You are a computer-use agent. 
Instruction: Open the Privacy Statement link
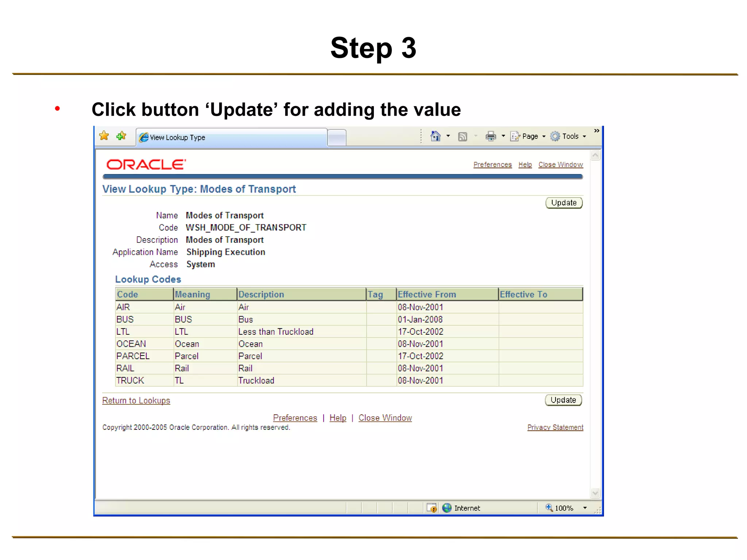tap(555, 427)
